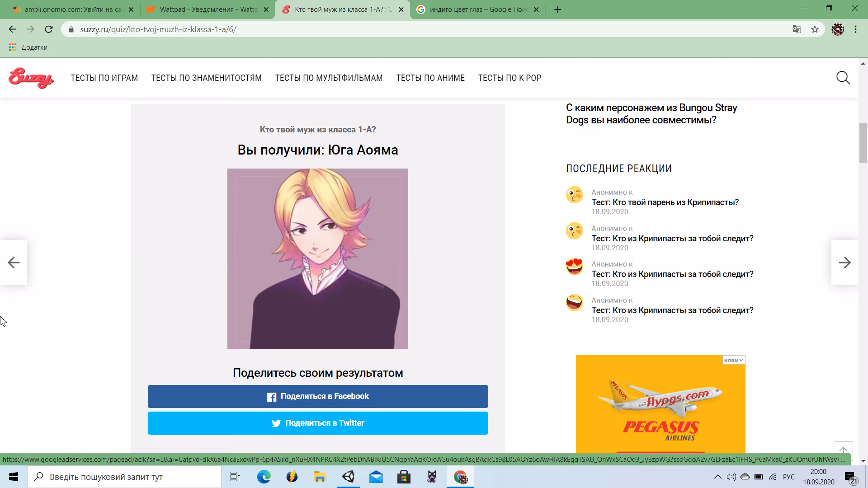The width and height of the screenshot is (868, 488).
Task: Go to the previous quiz using left arrow
Action: 14,263
